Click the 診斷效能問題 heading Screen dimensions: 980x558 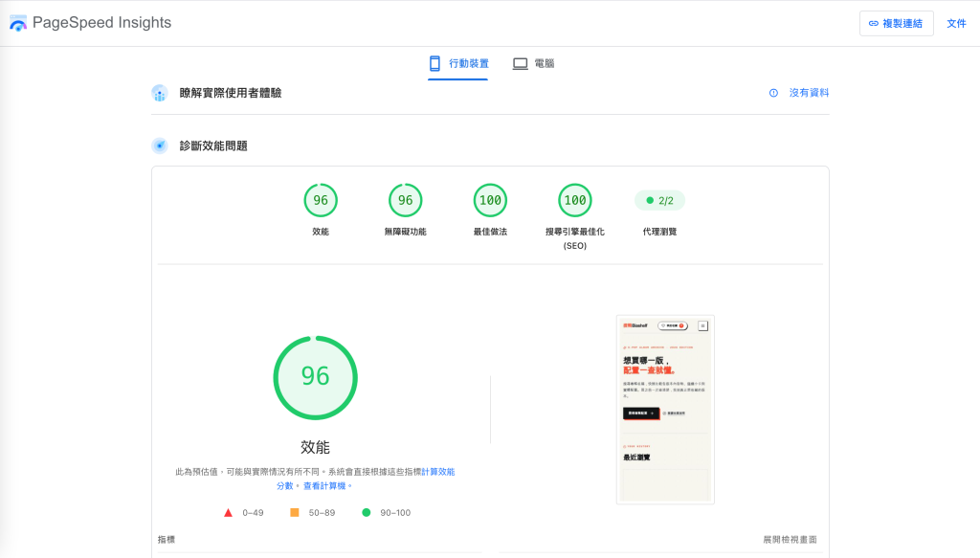tap(213, 145)
